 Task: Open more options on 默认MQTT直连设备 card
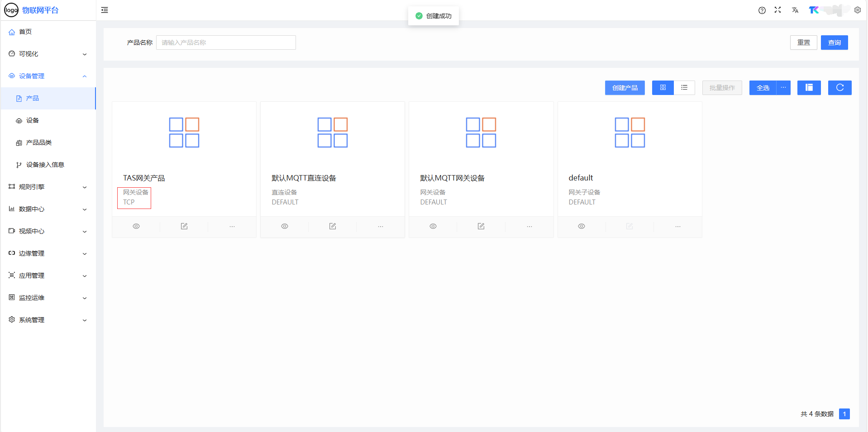coord(381,226)
